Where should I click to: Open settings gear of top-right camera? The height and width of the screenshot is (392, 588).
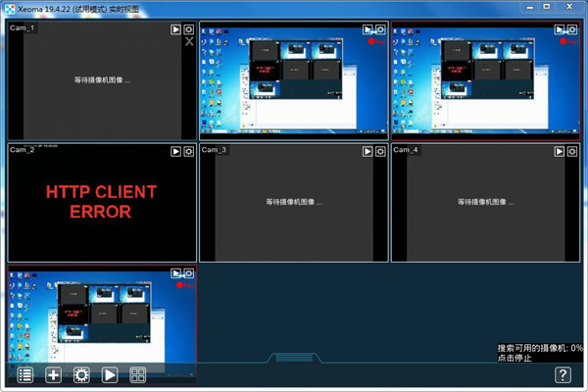point(572,30)
